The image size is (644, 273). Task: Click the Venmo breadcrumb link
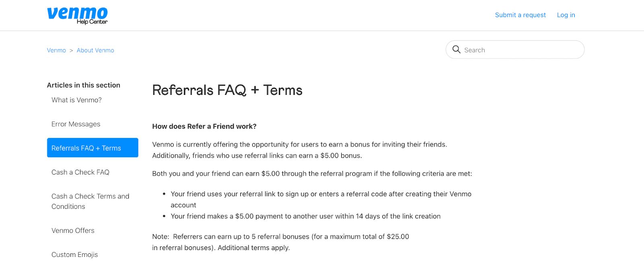point(56,50)
